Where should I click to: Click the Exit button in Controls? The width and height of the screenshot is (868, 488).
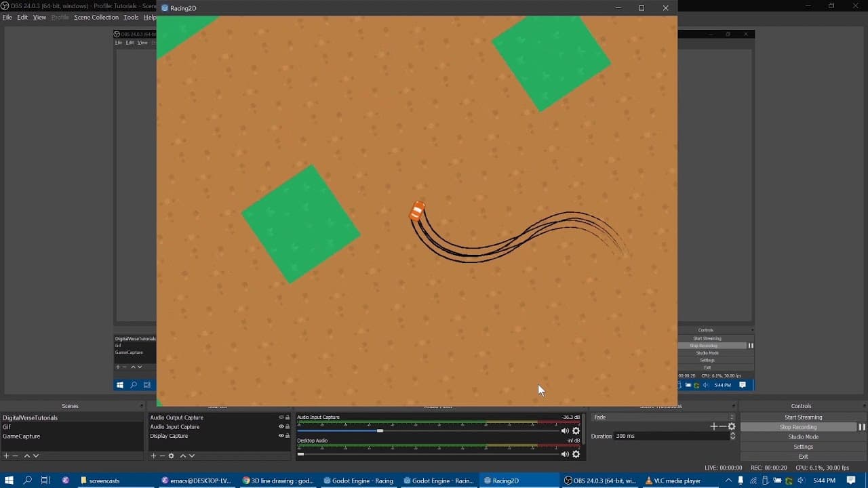803,456
